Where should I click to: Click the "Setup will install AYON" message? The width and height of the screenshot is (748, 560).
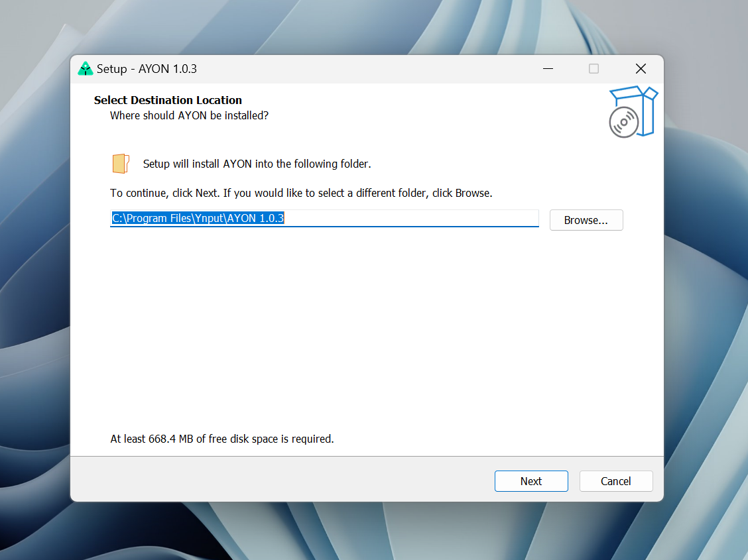[x=257, y=164]
